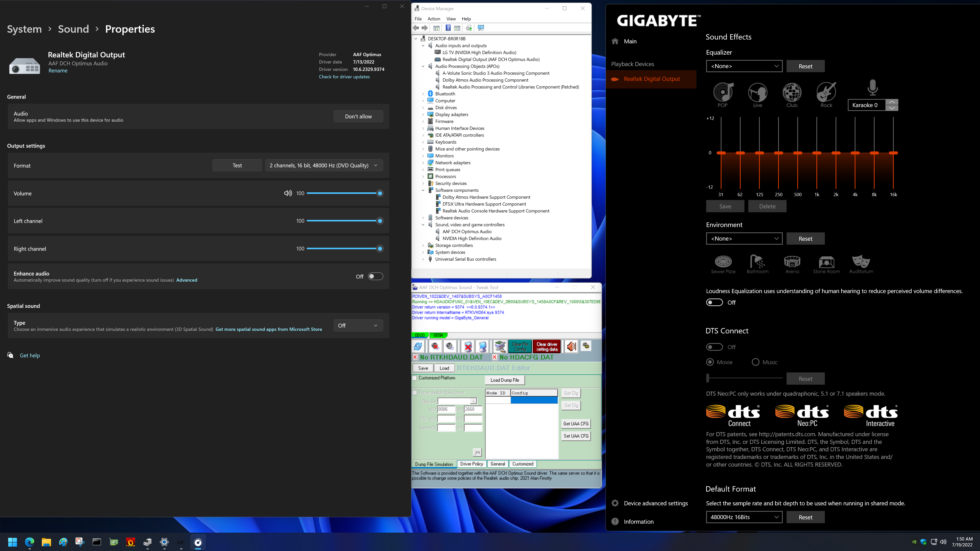Click the Don't allow audio button
Screen dimensions: 980x551
click(x=358, y=116)
